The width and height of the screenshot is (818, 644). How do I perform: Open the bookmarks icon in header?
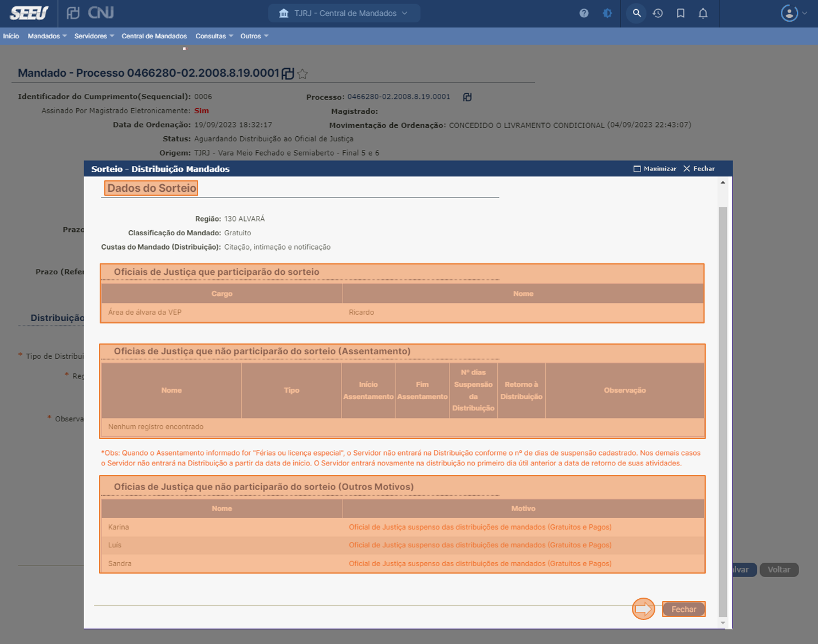tap(681, 13)
